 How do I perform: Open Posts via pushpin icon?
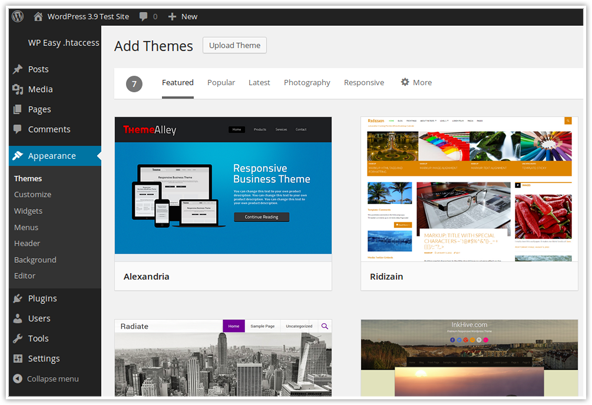point(17,69)
